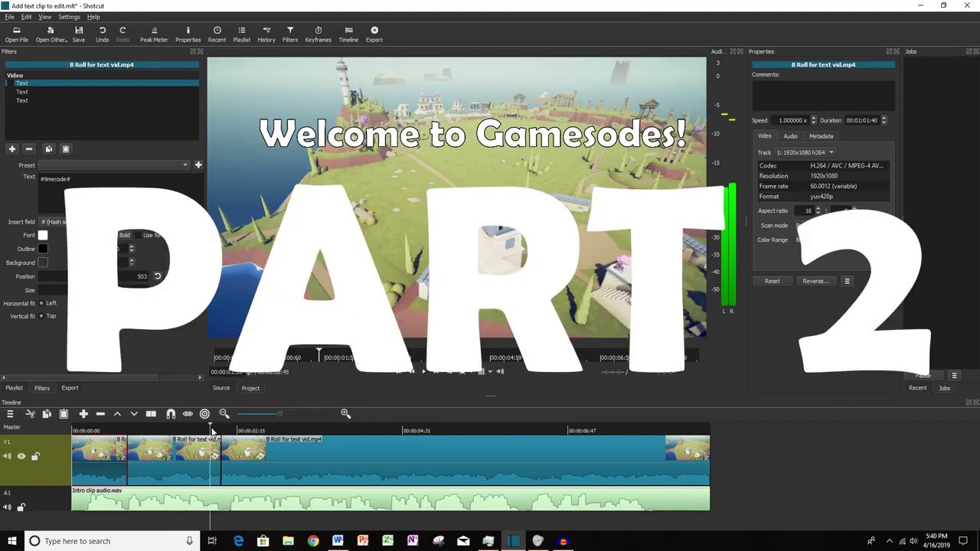The height and width of the screenshot is (551, 980).
Task: Adjust the Duration spinner arrows
Action: [x=884, y=120]
